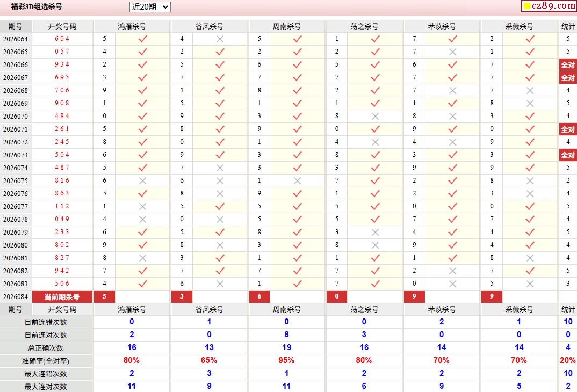Click 谷风 gray cross in row 2026064

click(x=220, y=39)
